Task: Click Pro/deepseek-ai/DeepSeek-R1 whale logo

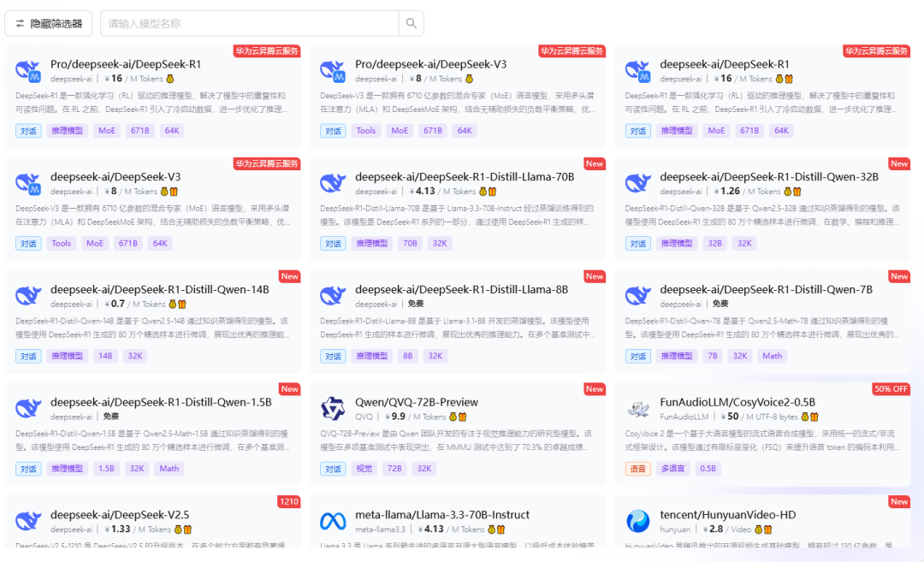Action: click(28, 70)
